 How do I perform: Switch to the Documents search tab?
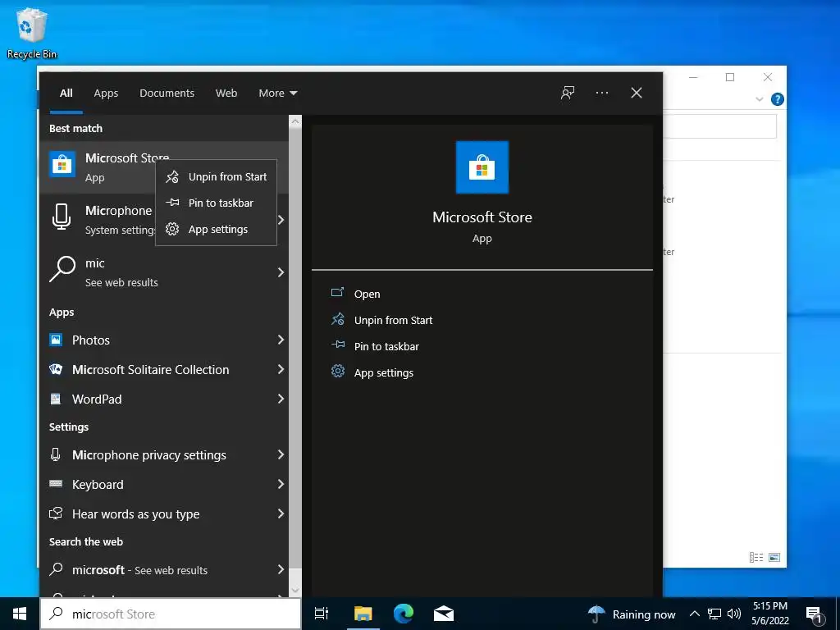pos(167,94)
